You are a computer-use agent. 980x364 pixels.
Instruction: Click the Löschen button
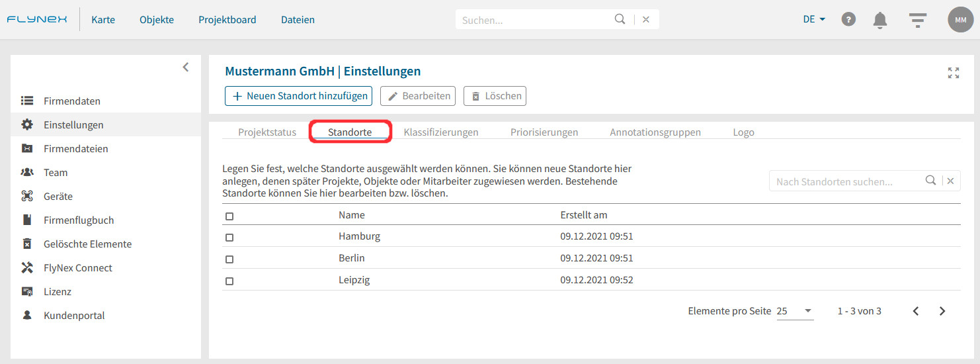click(495, 96)
